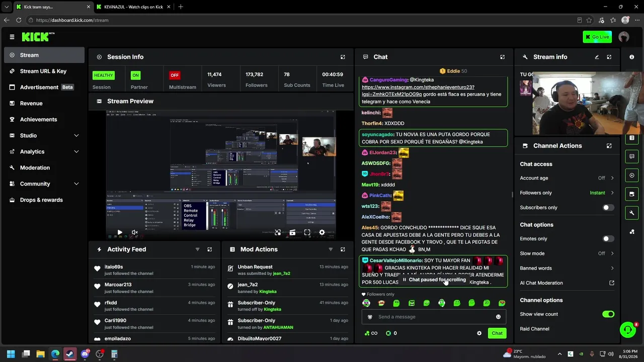Enter fullscreen on stream preview
Screen dimensions: 644x362
tap(307, 233)
